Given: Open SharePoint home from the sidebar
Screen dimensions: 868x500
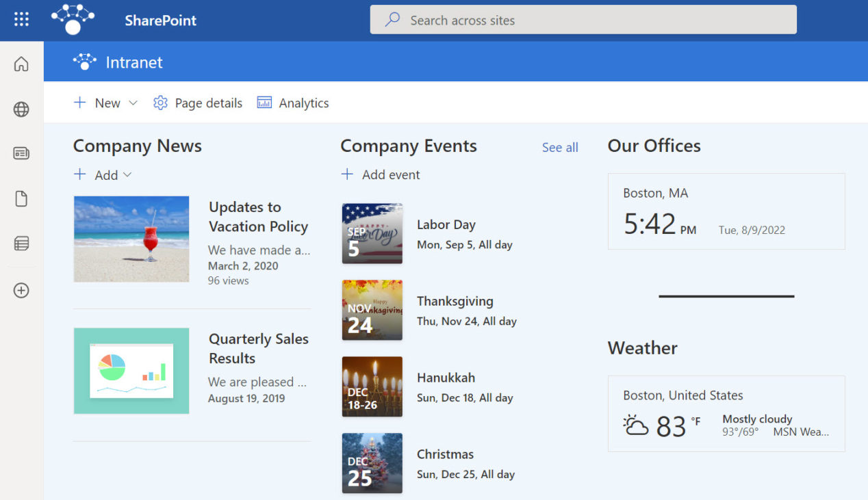Looking at the screenshot, I should pyautogui.click(x=21, y=63).
